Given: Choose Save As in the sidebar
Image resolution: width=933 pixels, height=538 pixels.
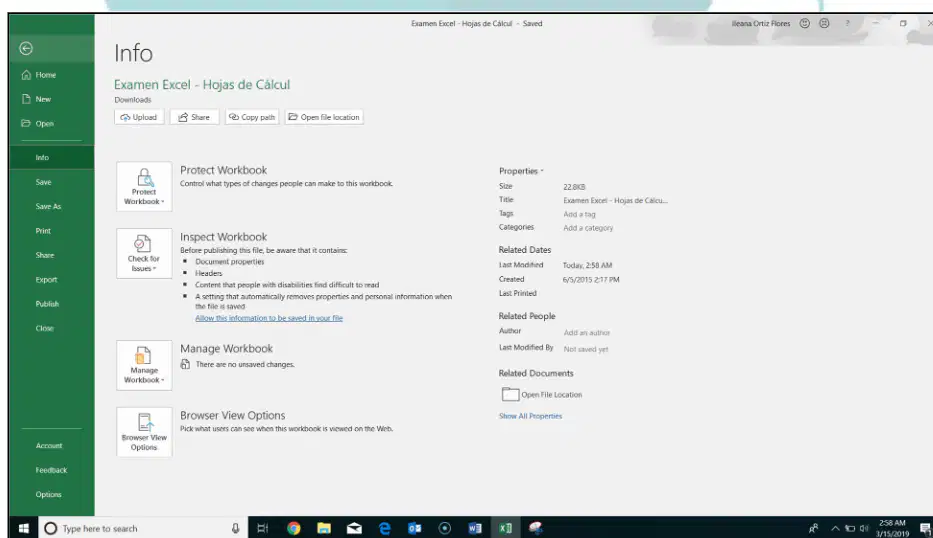Looking at the screenshot, I should pos(48,207).
